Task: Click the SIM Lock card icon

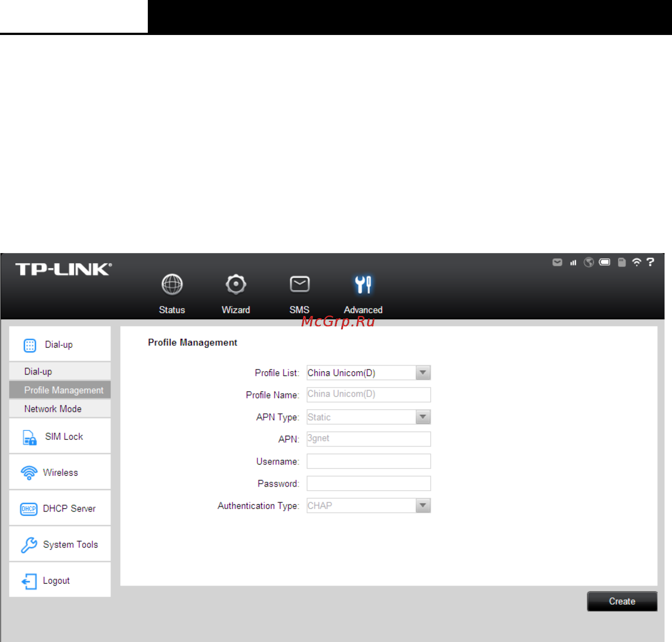Action: 29,437
